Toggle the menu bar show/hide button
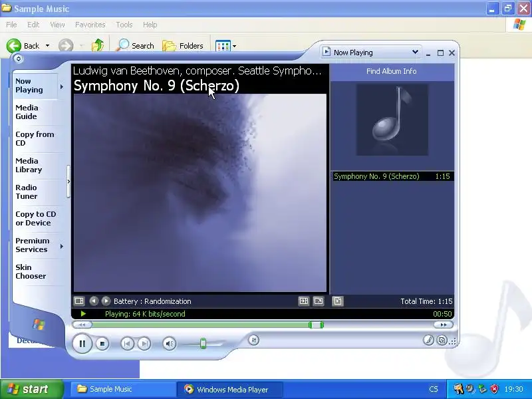This screenshot has width=532, height=399. tap(19, 59)
